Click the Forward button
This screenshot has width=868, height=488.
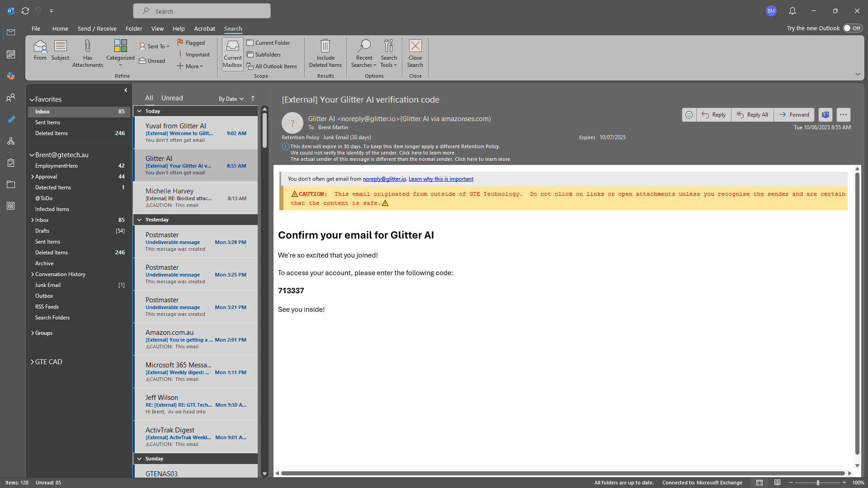tap(794, 115)
